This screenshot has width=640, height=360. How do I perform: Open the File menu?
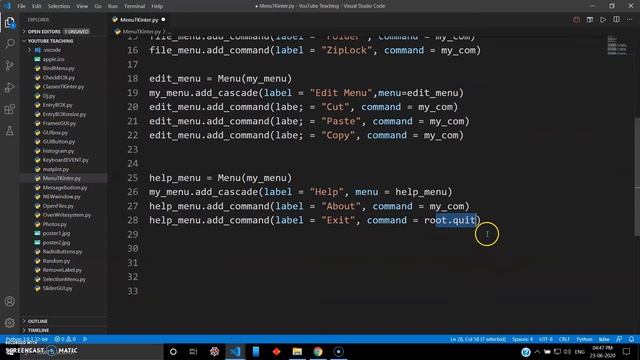click(x=22, y=6)
